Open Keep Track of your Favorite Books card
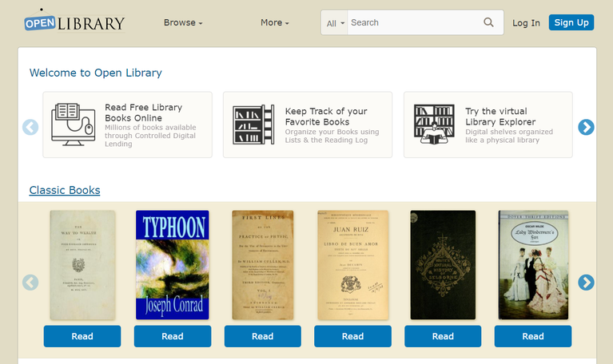 click(308, 125)
